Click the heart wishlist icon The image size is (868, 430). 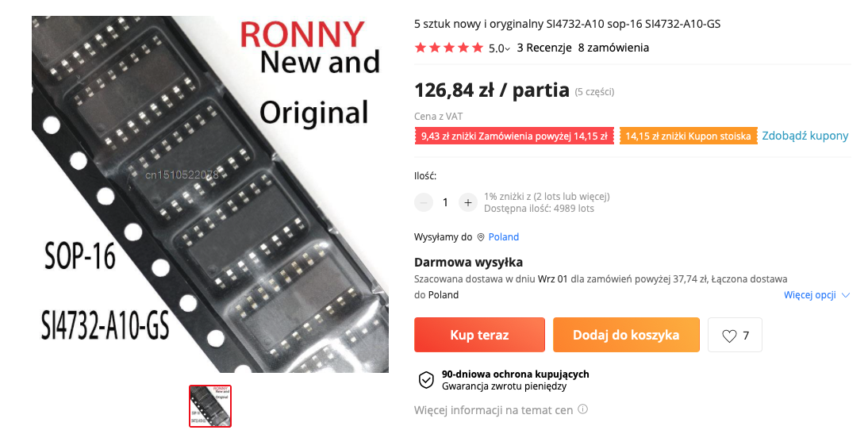(x=729, y=336)
